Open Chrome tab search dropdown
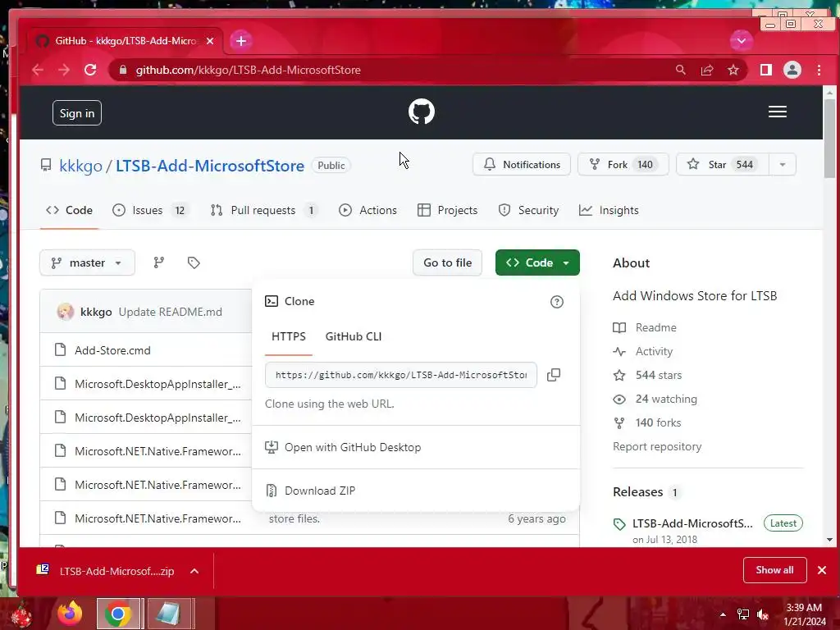Screen dimensions: 840x630 742,41
